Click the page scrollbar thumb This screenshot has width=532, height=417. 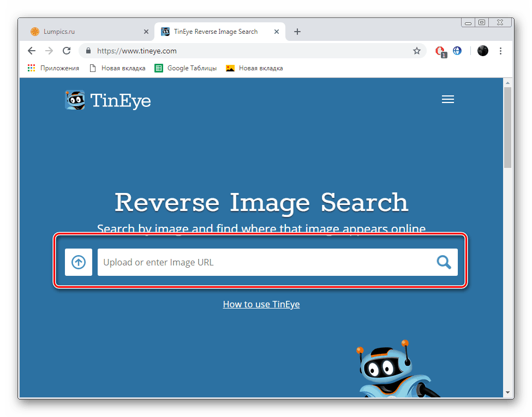point(507,128)
